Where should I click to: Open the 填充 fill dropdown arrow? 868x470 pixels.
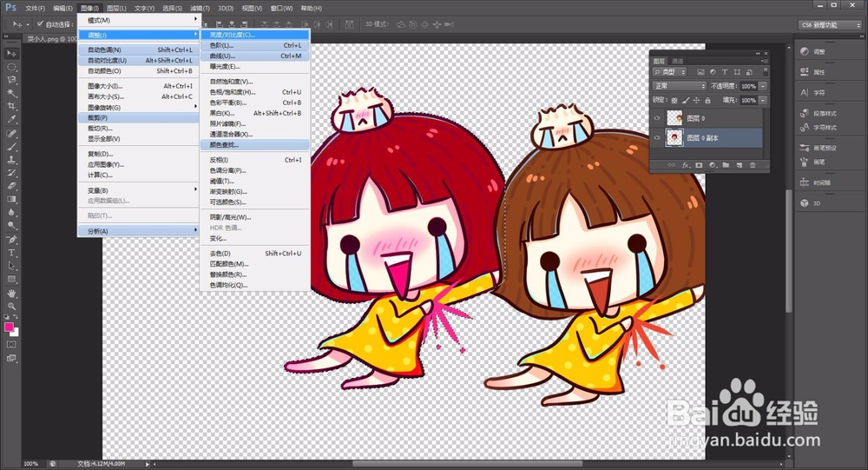click(x=763, y=100)
